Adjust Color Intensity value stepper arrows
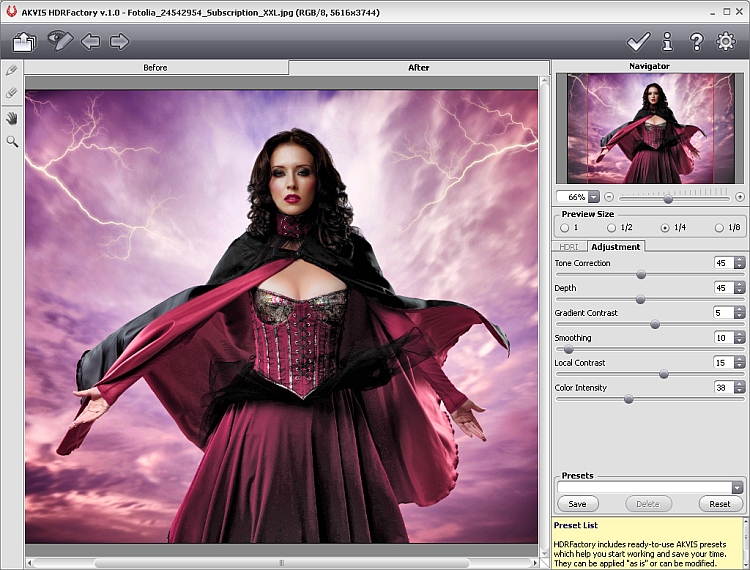This screenshot has width=750, height=570. tap(740, 387)
